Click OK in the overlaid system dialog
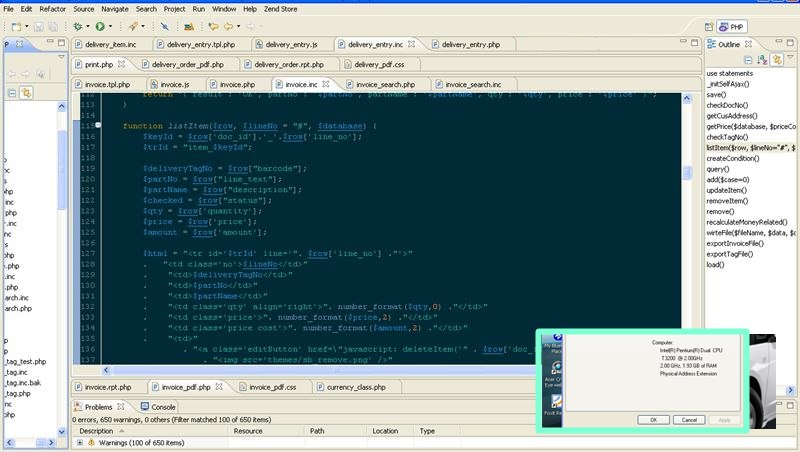800x452 pixels. click(x=654, y=419)
